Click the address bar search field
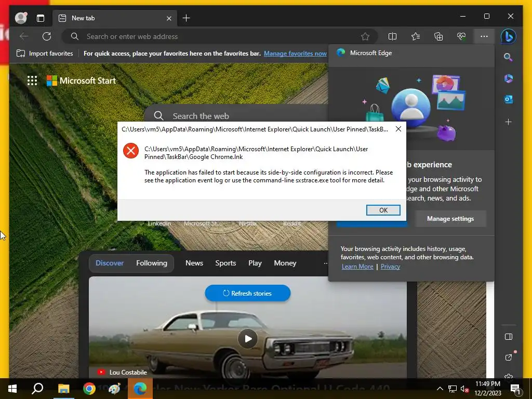Image resolution: width=532 pixels, height=399 pixels. (x=219, y=36)
